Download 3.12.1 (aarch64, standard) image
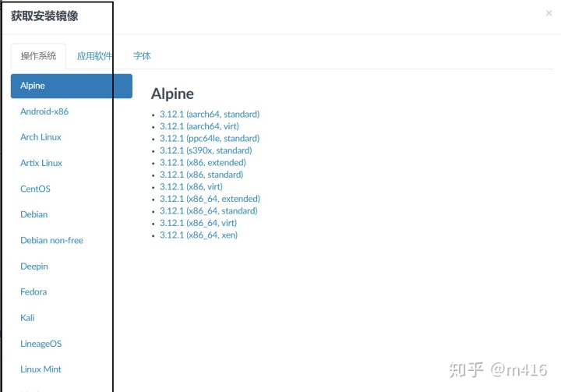The image size is (561, 392). pyautogui.click(x=210, y=115)
